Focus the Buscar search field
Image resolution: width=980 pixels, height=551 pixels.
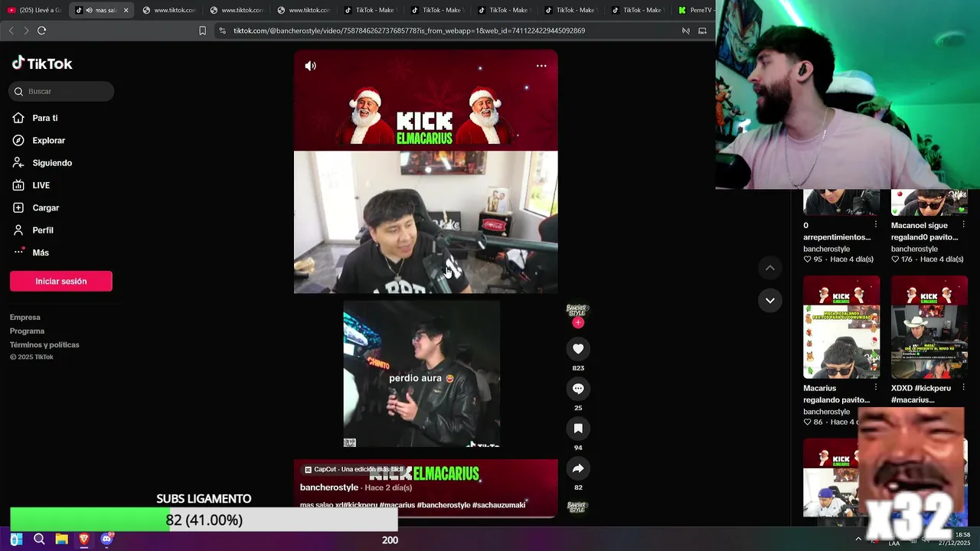pyautogui.click(x=61, y=91)
